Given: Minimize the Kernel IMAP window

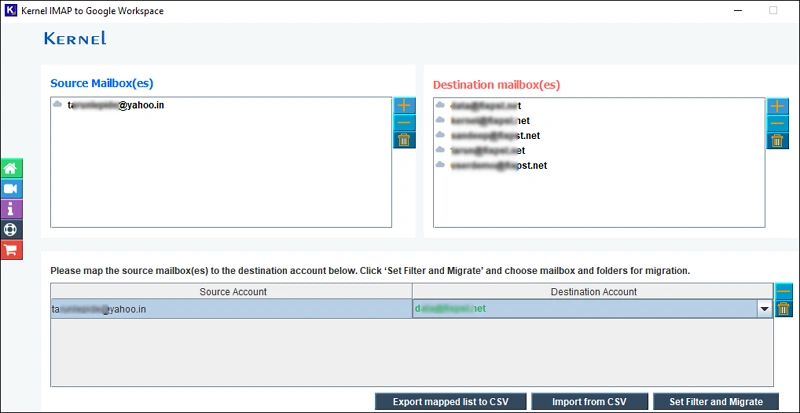Looking at the screenshot, I should click(x=738, y=10).
